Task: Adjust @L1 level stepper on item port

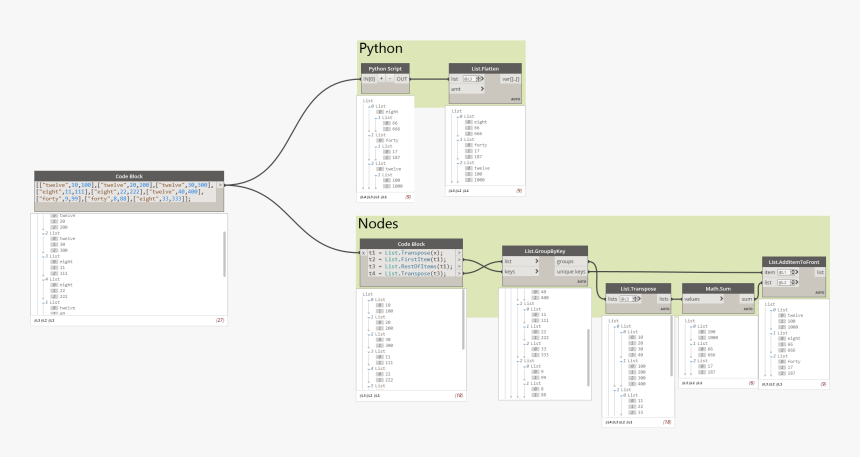Action: click(793, 272)
